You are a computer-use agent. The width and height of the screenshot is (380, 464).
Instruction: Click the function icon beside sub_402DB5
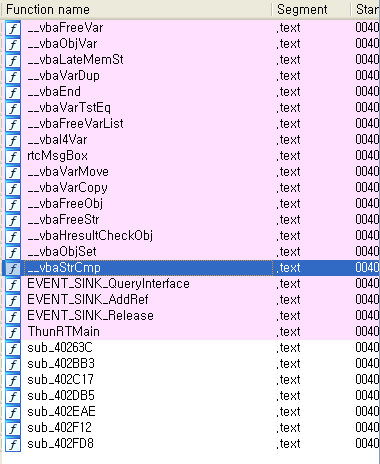pyautogui.click(x=13, y=396)
